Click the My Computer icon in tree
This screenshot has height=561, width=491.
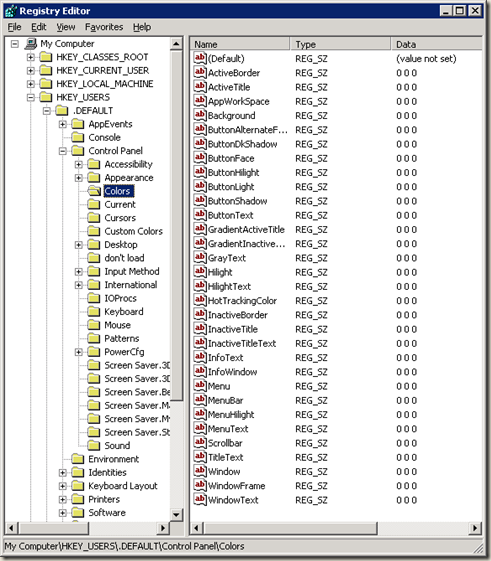pyautogui.click(x=31, y=44)
